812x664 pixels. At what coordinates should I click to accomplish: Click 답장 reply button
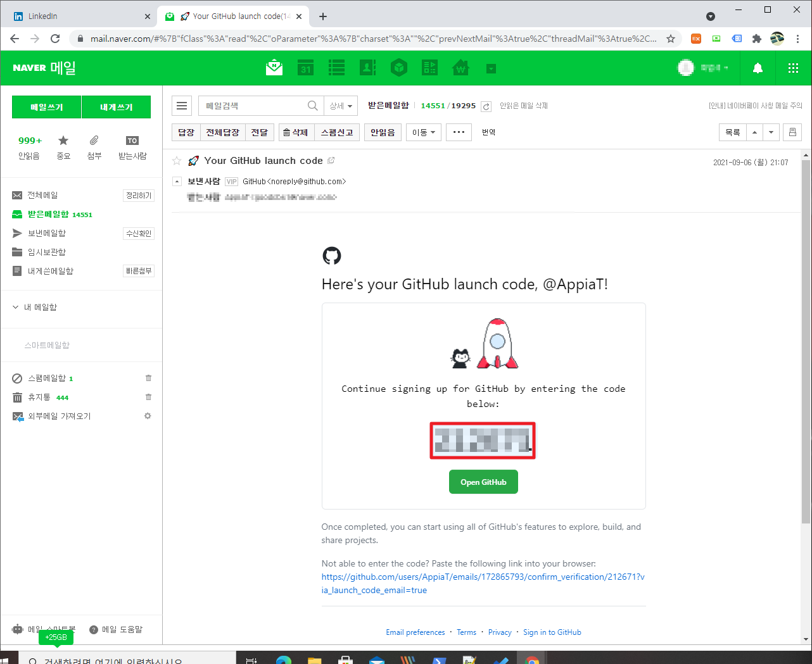point(186,132)
